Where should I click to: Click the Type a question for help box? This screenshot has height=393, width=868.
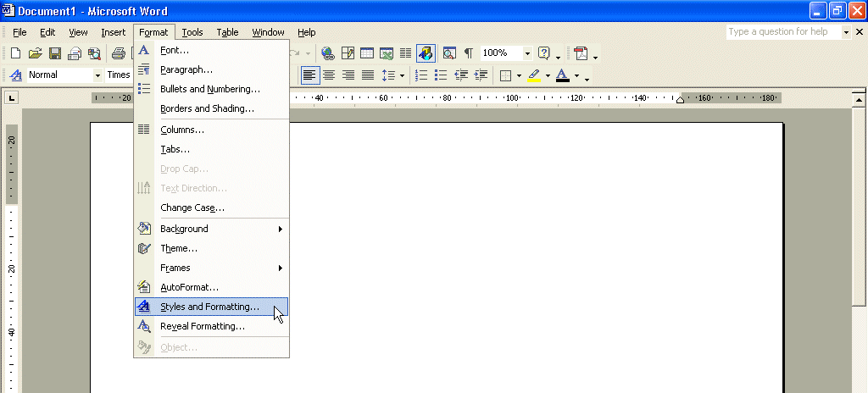[782, 32]
